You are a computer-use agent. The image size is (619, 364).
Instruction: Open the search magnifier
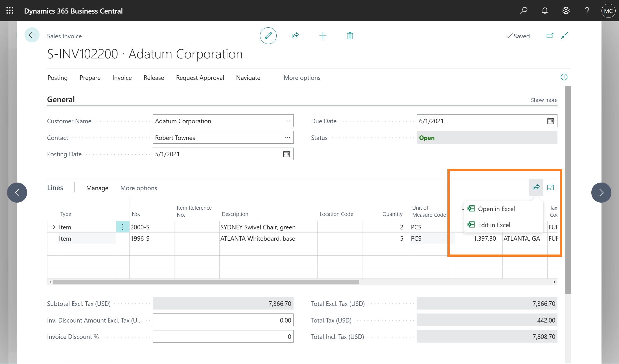[524, 10]
